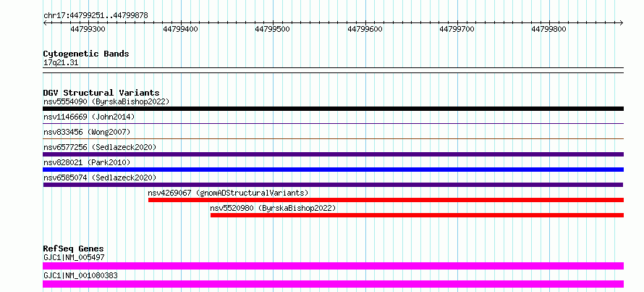Open the nsv1146669 (John2014) label

click(x=89, y=117)
